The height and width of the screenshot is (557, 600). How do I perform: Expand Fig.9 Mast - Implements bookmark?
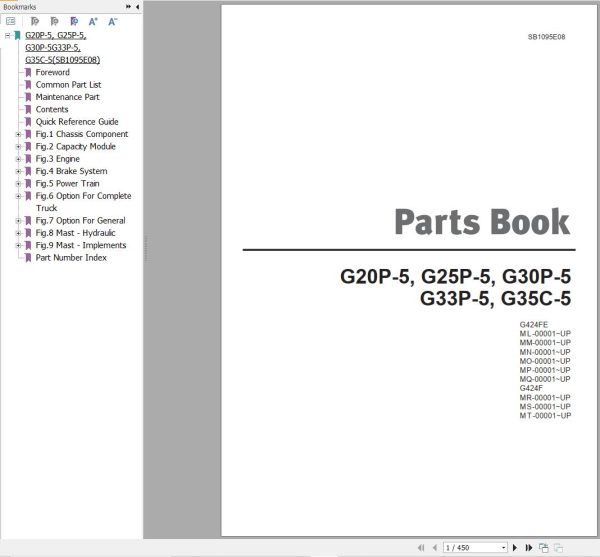tap(18, 245)
